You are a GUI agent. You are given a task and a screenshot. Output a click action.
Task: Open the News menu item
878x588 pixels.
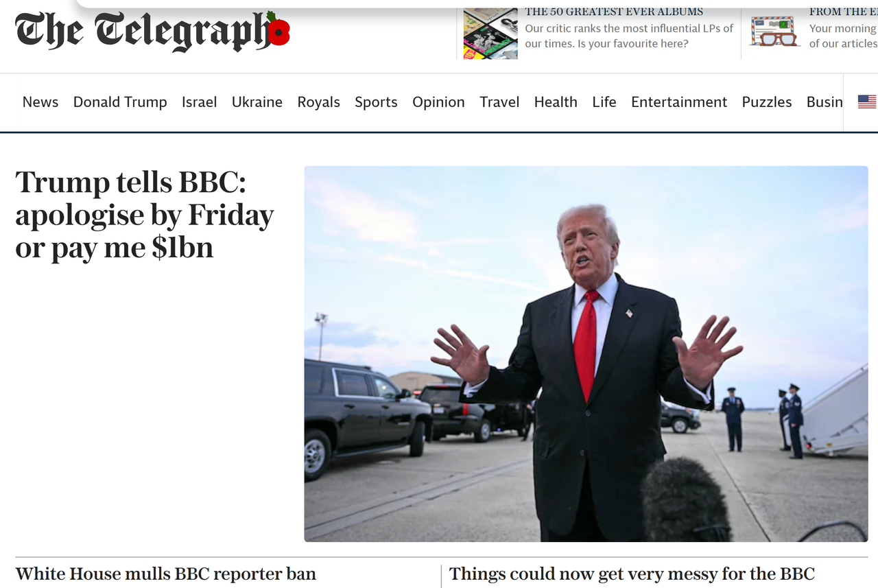40,102
